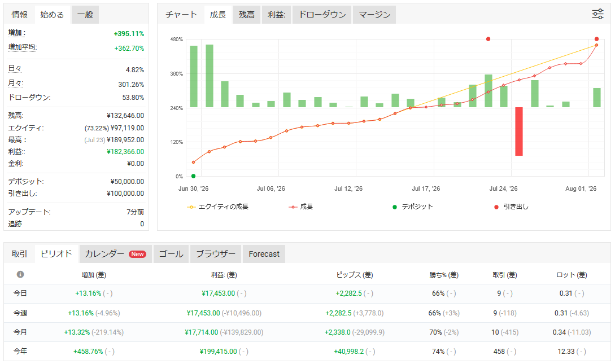615x364 pixels.
Task: Toggle the 引き出し legend marker
Action: coord(512,207)
